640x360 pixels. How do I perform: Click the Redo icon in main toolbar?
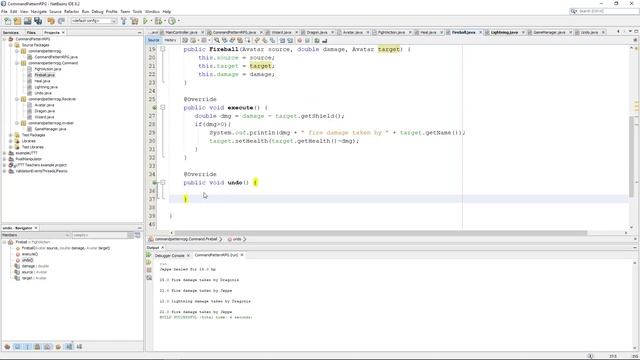pos(61,21)
